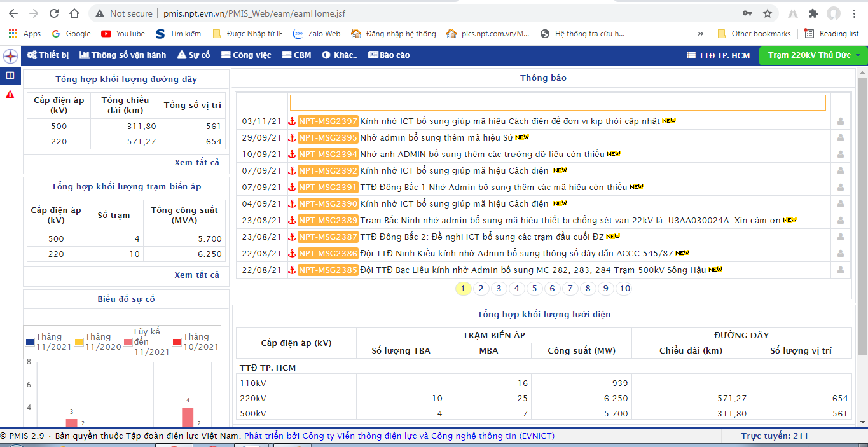Image resolution: width=868 pixels, height=447 pixels.
Task: Select TTĐ TP. HCM unit selector
Action: pos(719,55)
